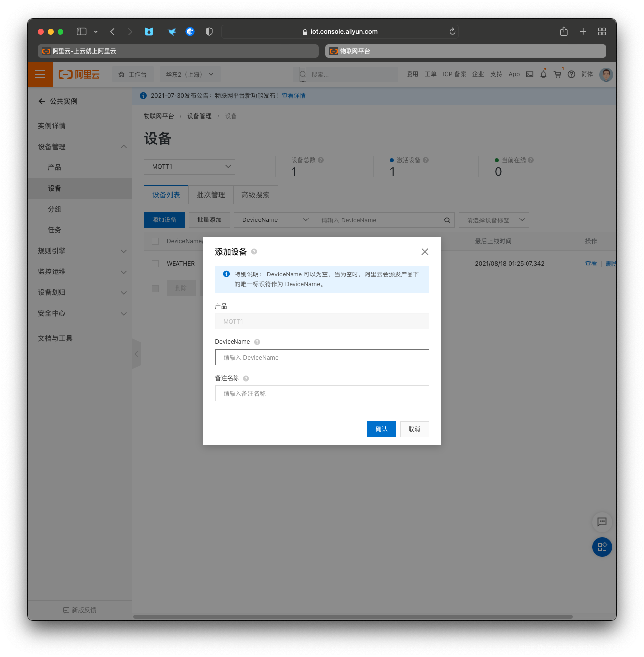Open the MQTT1 product dropdown
The height and width of the screenshot is (657, 644).
189,167
